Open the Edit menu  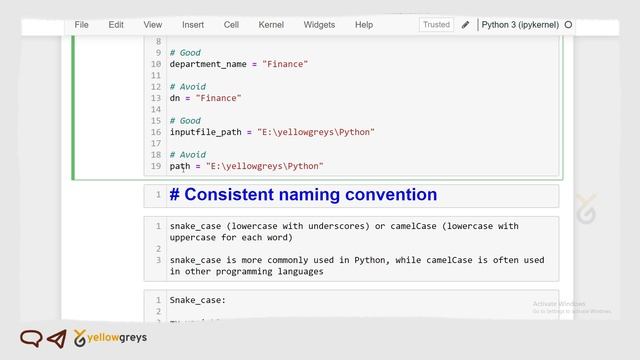coord(116,25)
